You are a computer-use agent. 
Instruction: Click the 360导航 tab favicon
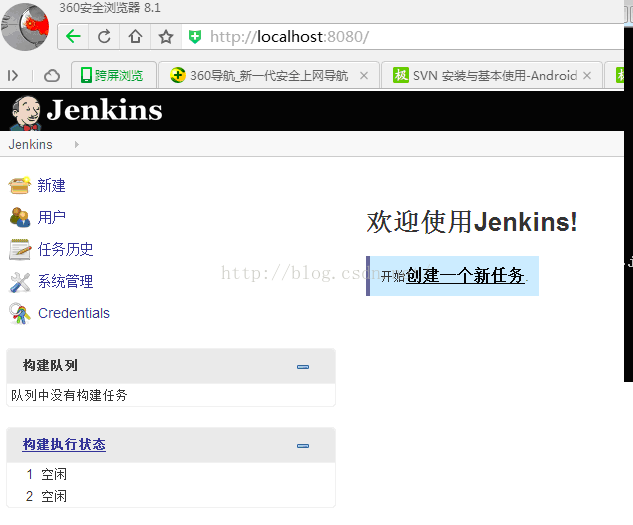tap(178, 75)
